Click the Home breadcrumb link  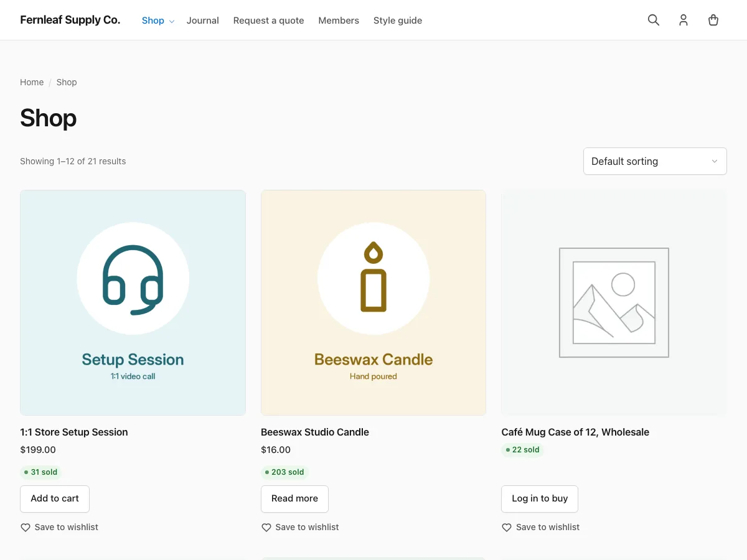(x=32, y=82)
